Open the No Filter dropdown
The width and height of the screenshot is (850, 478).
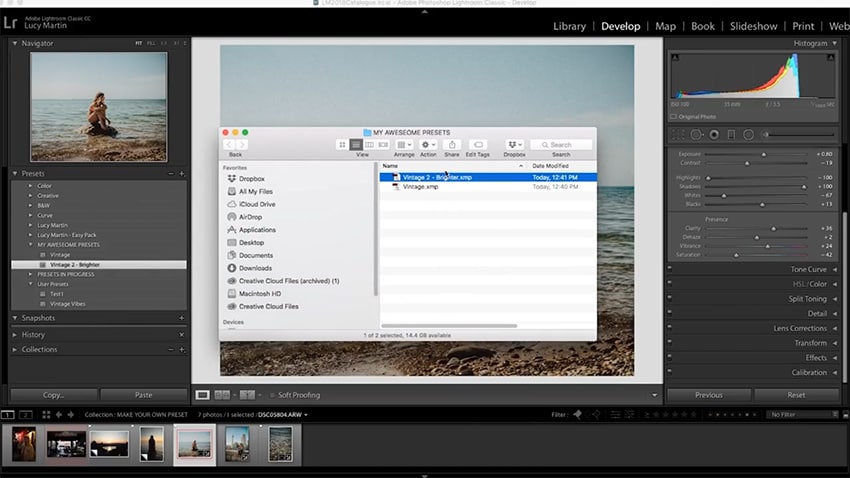[803, 415]
